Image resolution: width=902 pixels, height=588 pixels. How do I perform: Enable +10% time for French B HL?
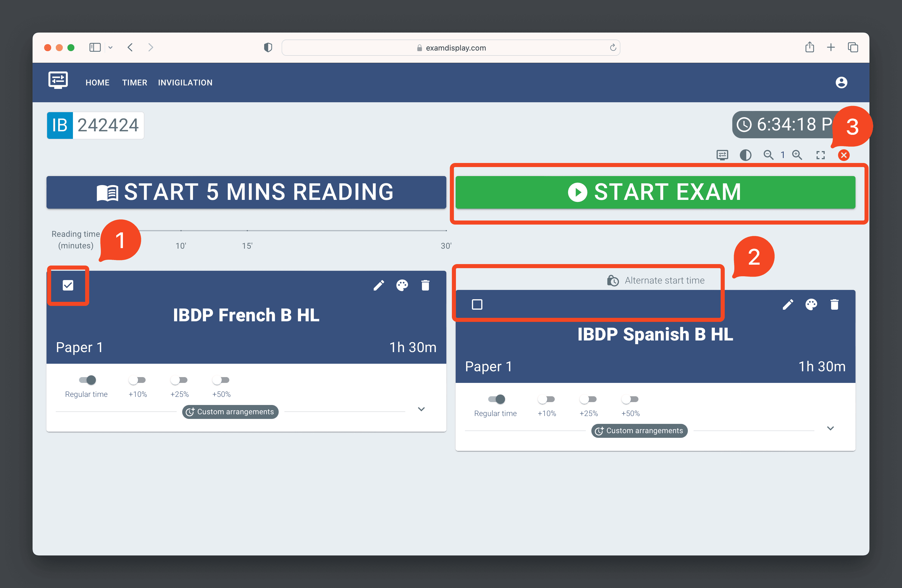[137, 380]
